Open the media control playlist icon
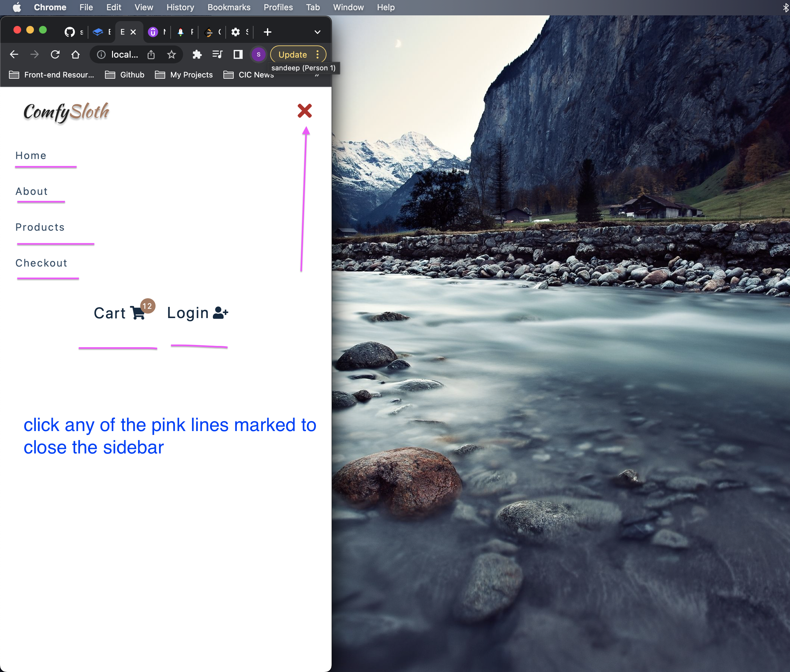The height and width of the screenshot is (672, 790). tap(218, 54)
